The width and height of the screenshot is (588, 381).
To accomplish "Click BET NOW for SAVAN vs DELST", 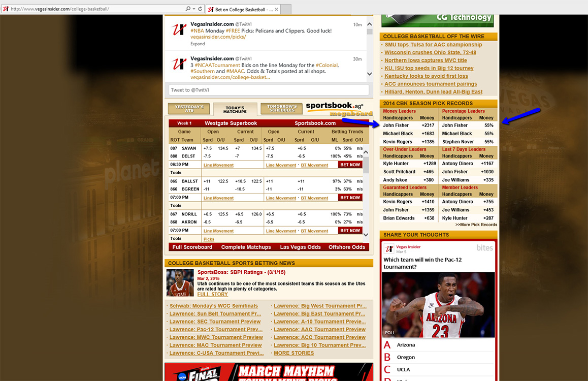I will tap(350, 165).
